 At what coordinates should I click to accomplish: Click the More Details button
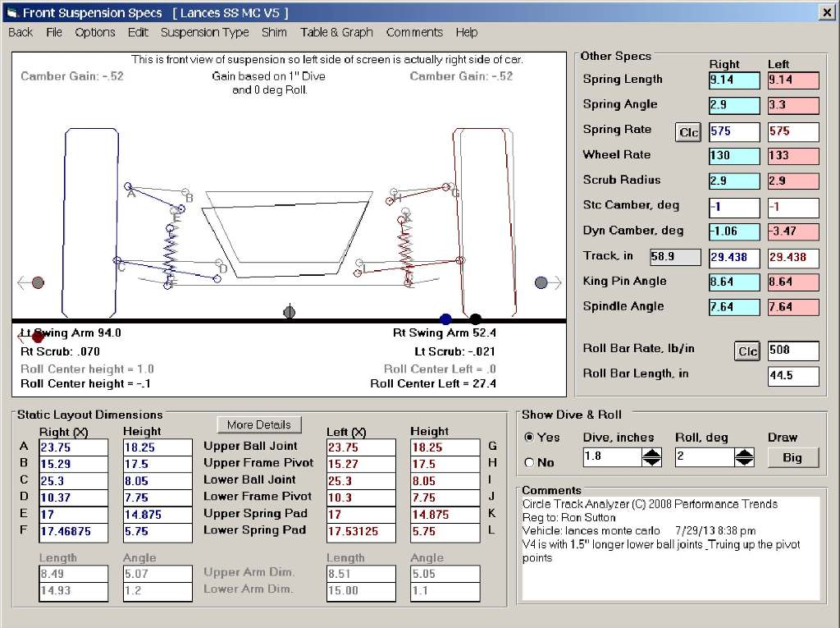point(259,424)
